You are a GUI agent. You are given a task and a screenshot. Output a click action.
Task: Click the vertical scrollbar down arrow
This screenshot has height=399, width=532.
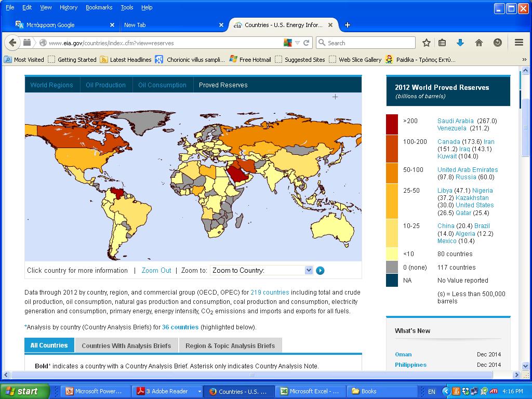pyautogui.click(x=525, y=366)
